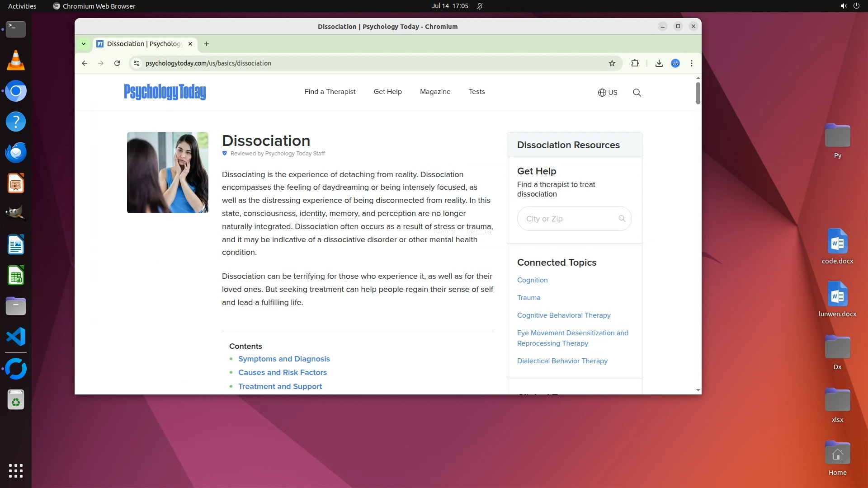
Task: Open the Downloads icon in toolbar
Action: click(659, 63)
